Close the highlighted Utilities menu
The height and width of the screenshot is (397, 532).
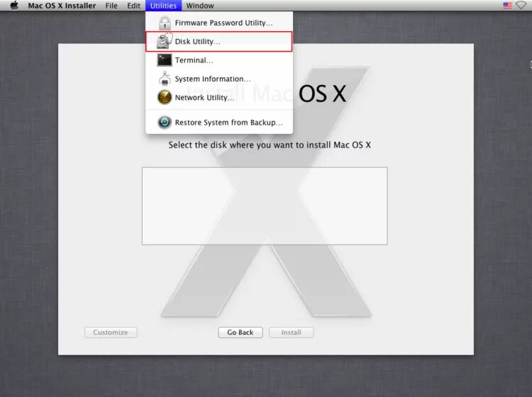click(x=163, y=6)
